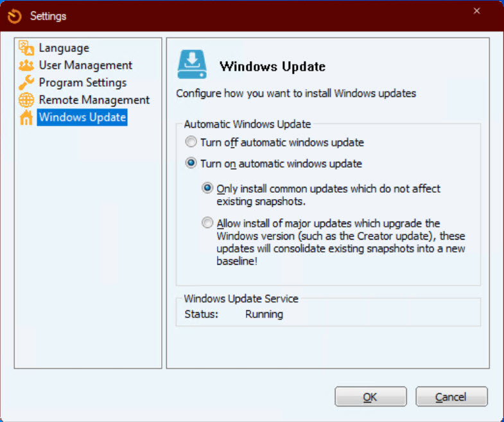Open the Language settings page
504x422 pixels.
point(64,48)
